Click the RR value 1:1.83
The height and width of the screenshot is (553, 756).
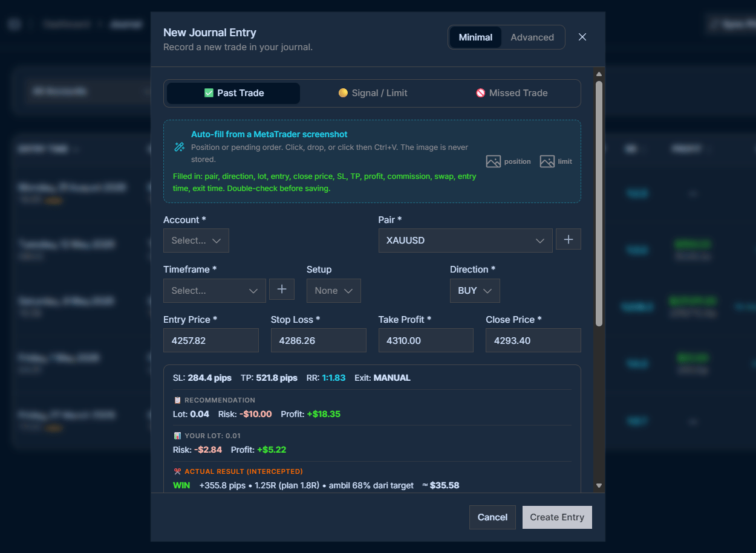pyautogui.click(x=333, y=378)
